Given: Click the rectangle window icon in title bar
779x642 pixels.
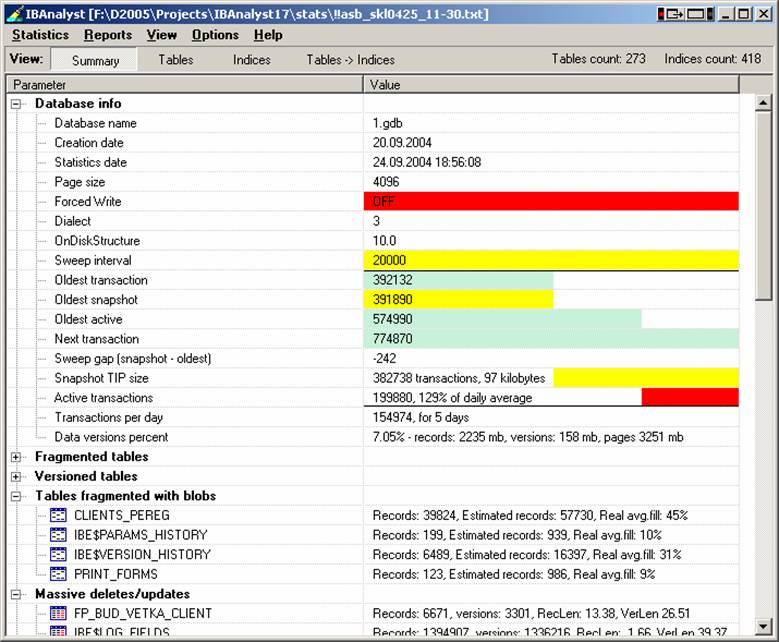Looking at the screenshot, I should tap(695, 13).
